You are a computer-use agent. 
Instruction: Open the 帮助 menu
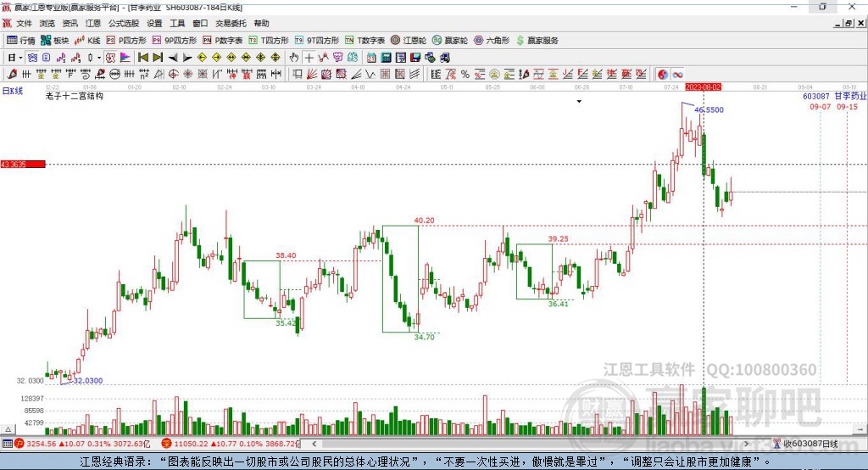pos(261,23)
